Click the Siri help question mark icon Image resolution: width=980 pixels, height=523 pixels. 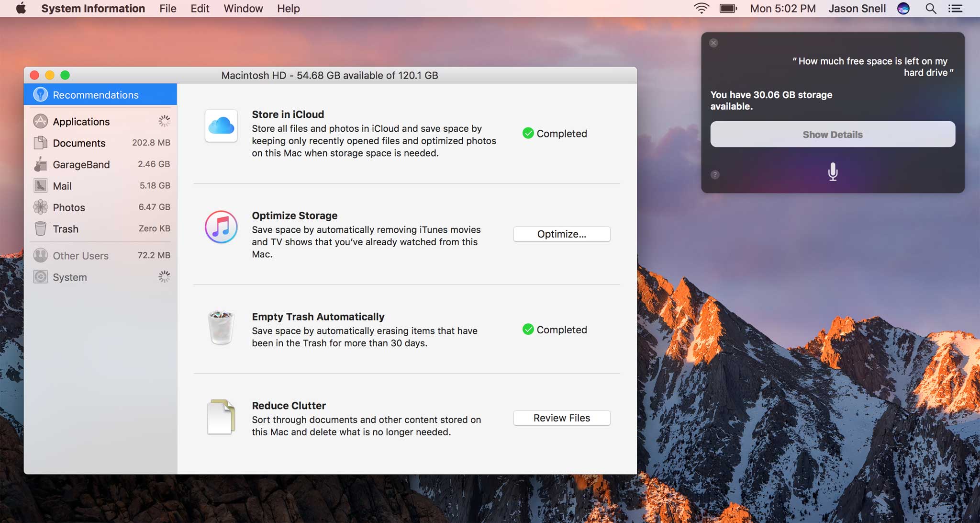[x=715, y=175]
